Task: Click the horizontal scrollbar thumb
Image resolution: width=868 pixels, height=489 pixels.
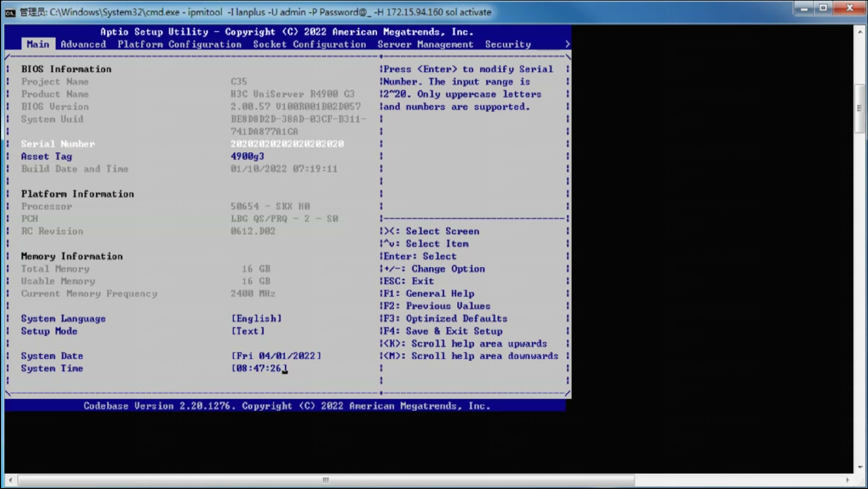Action: click(326, 480)
